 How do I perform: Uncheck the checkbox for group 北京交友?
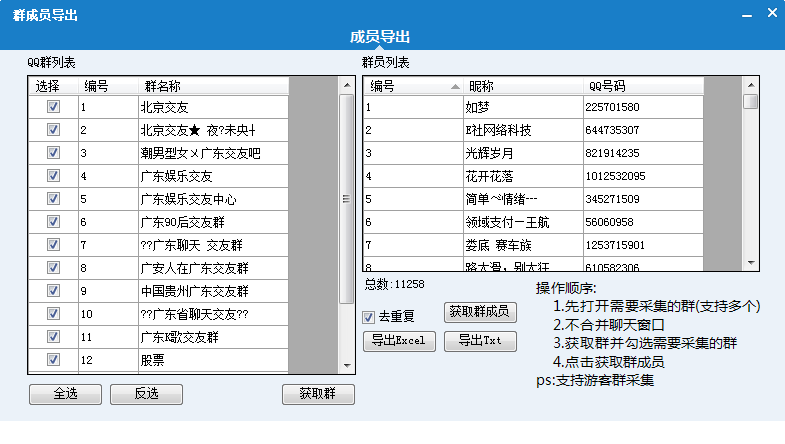coord(53,107)
